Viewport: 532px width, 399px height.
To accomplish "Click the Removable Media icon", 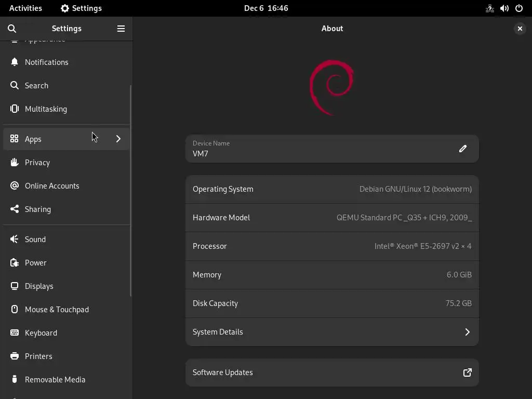I will [14, 379].
